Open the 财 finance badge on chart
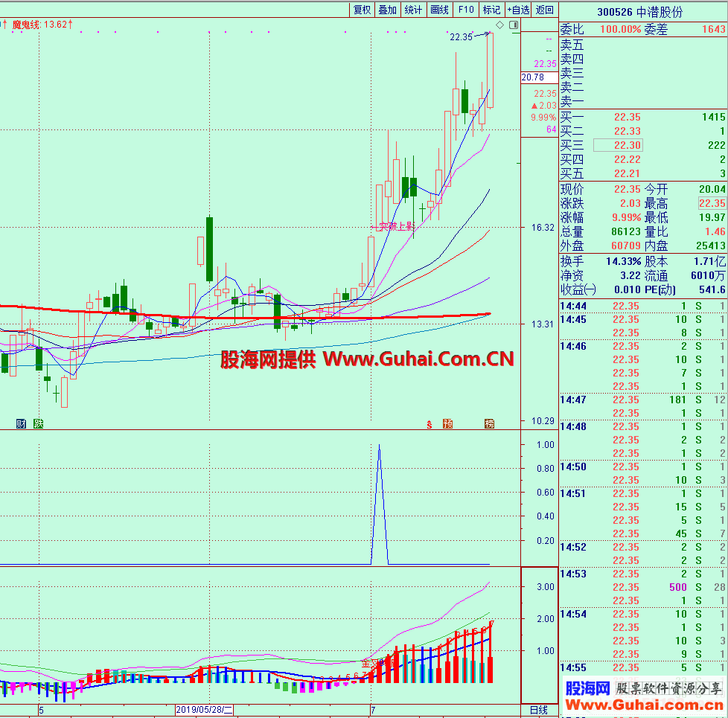This screenshot has width=728, height=718. coord(21,423)
